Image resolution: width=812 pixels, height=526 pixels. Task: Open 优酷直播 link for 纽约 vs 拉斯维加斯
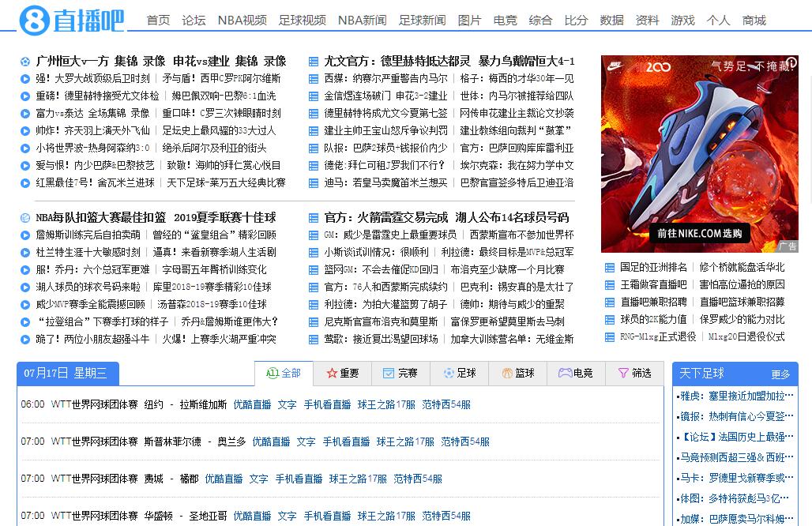click(x=252, y=404)
